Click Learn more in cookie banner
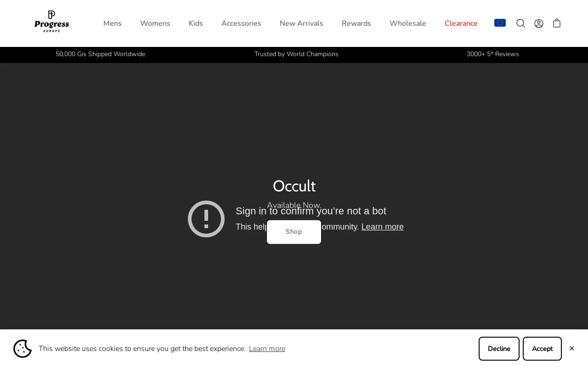 point(267,349)
